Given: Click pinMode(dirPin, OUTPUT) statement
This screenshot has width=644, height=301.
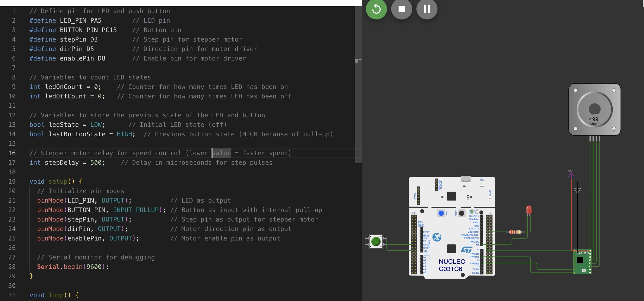Looking at the screenshot, I should point(82,229).
